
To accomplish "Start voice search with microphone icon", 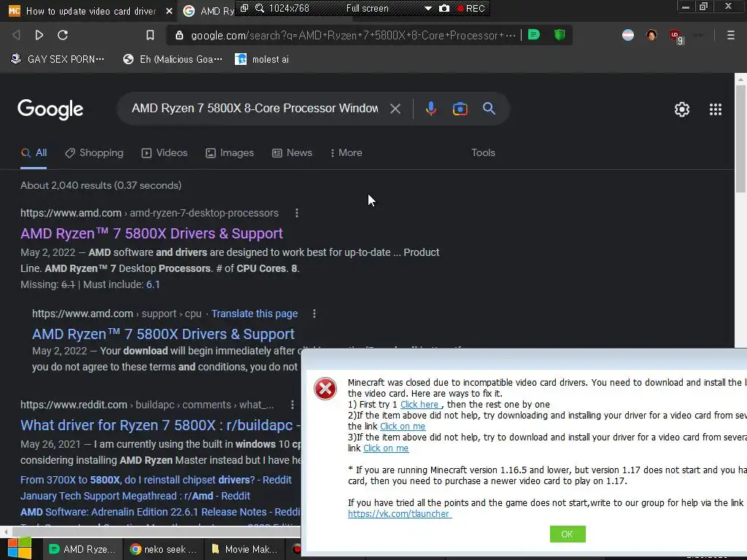I will pyautogui.click(x=430, y=109).
